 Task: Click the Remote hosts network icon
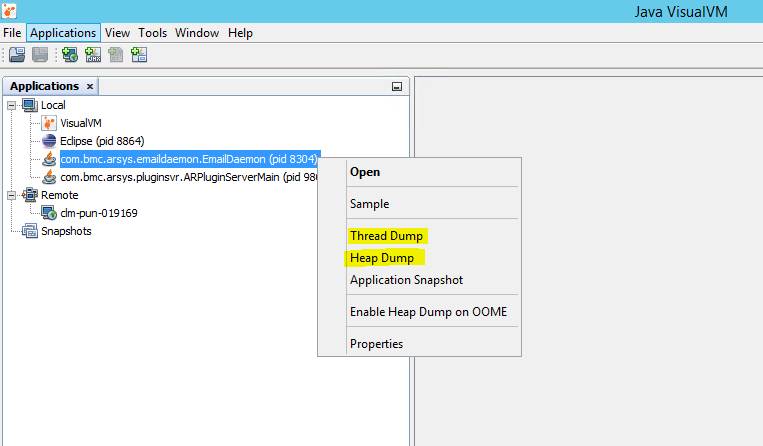(30, 195)
